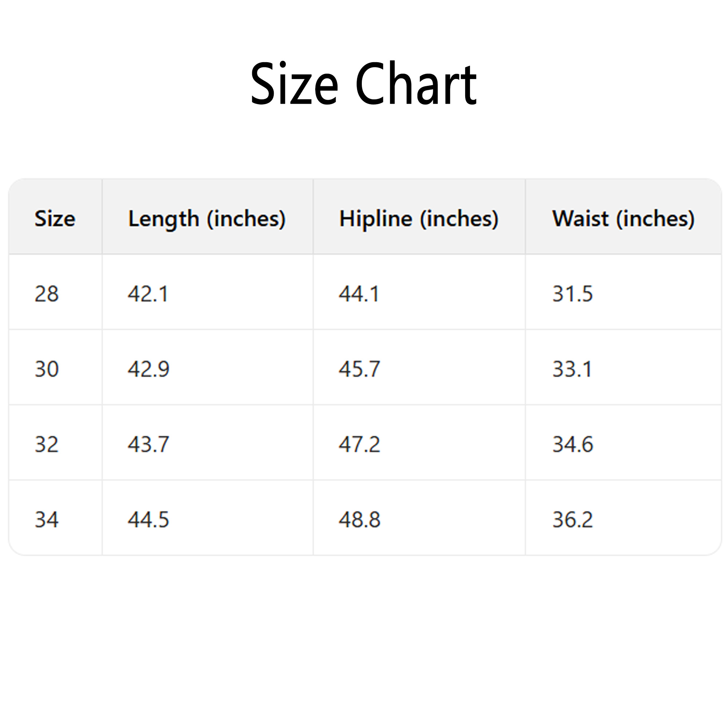Click the 47.2 hipline value
The width and height of the screenshot is (728, 728).
(x=360, y=444)
